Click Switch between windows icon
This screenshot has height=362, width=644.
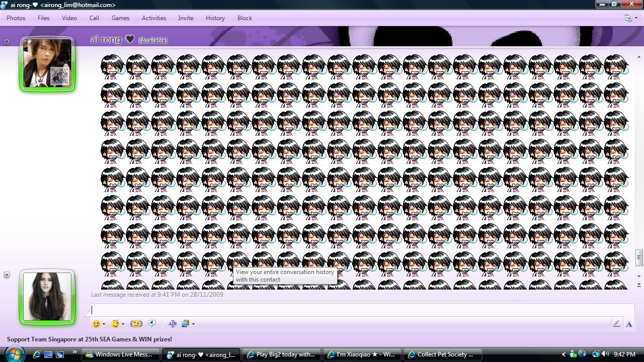click(60, 354)
